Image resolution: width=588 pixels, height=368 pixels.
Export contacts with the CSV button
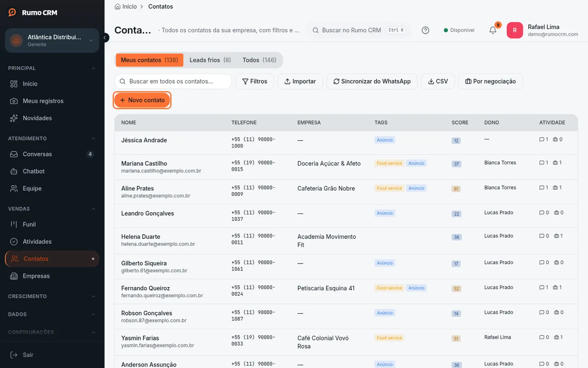[438, 81]
